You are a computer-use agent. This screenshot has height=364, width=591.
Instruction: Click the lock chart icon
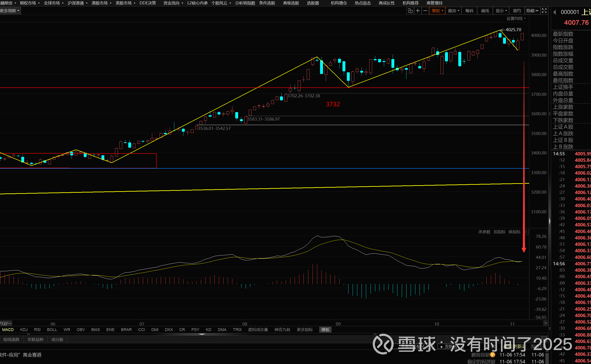point(410,11)
